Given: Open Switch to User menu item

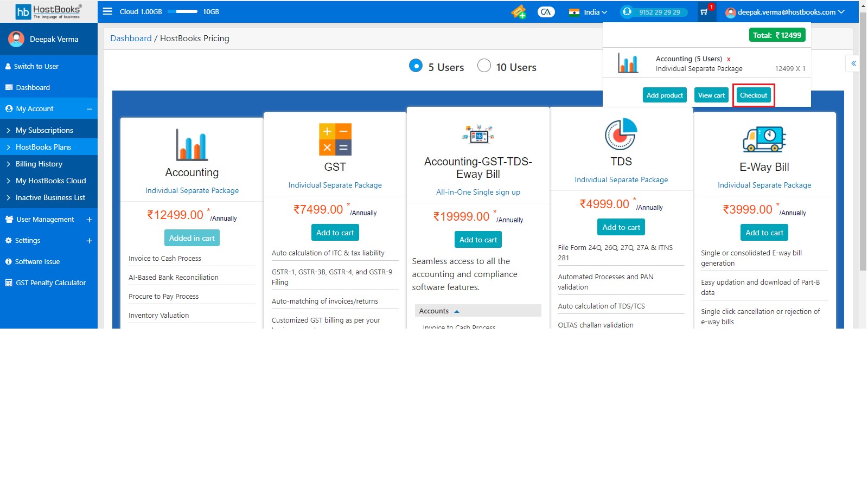Looking at the screenshot, I should tap(49, 66).
